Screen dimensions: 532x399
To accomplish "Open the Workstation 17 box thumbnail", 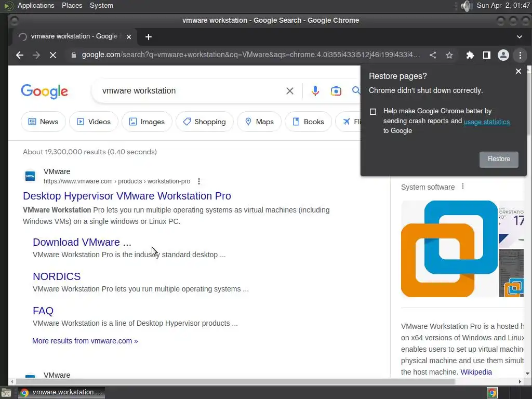I will (511, 224).
